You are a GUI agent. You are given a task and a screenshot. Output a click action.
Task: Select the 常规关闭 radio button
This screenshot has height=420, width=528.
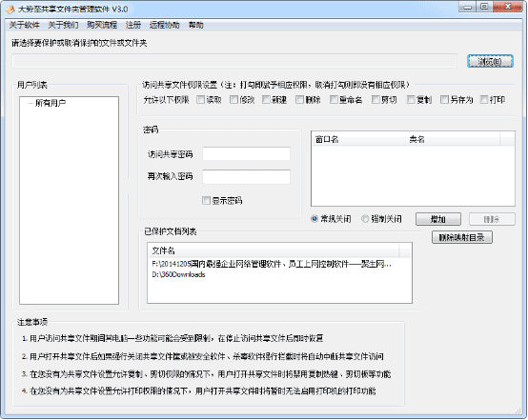pos(315,219)
